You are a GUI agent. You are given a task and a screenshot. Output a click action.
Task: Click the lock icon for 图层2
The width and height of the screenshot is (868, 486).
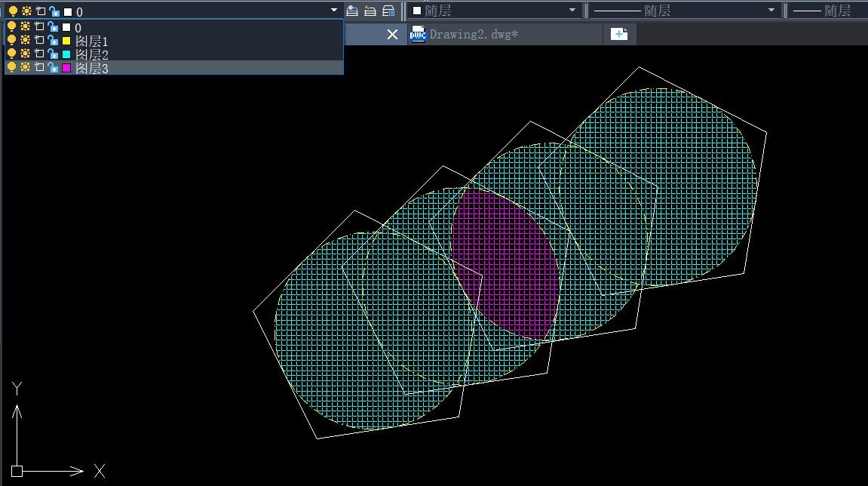53,54
